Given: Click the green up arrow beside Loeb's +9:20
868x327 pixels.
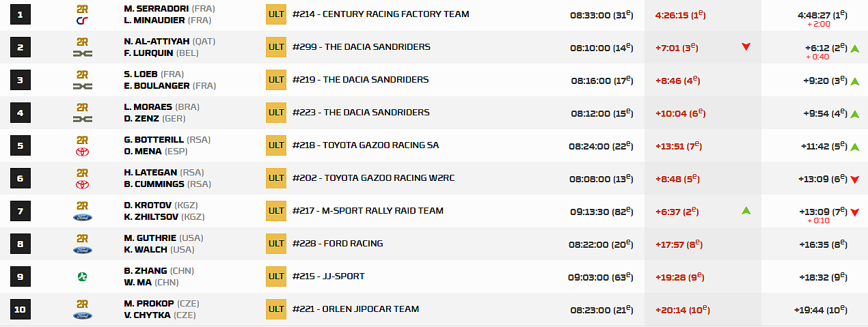Looking at the screenshot, I should 854,81.
